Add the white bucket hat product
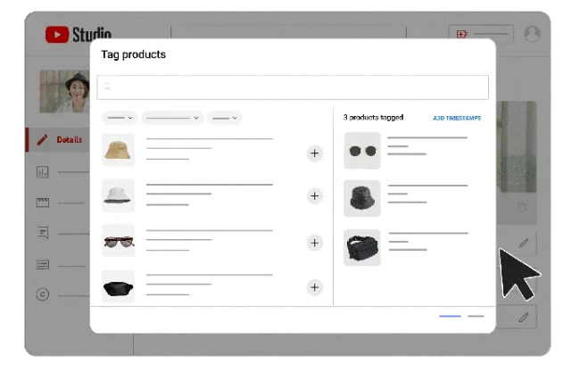Screen dimensions: 588x373 (314, 196)
